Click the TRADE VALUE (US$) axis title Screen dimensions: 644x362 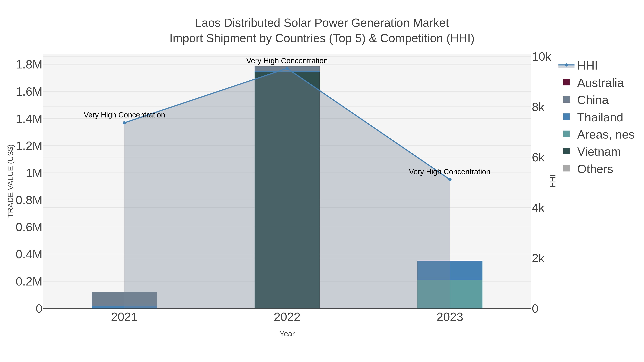(x=11, y=181)
